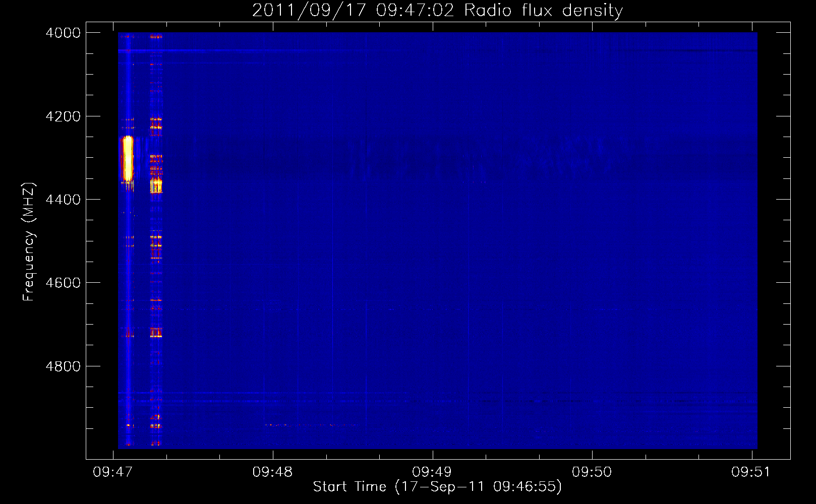Click the plot title '2011/09/17 09:47:02 Radio flux density'
This screenshot has width=816, height=504.
pyautogui.click(x=437, y=10)
